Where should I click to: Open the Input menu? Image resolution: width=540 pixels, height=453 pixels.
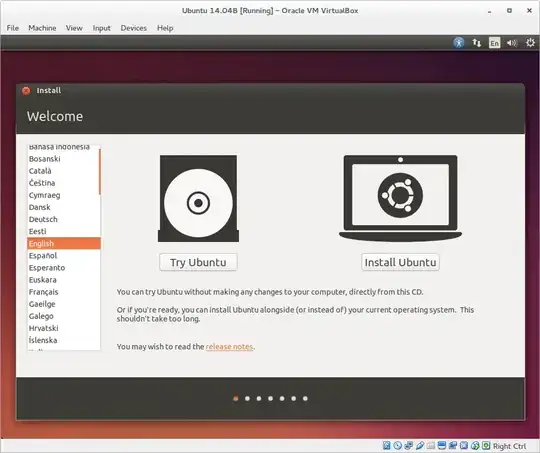pos(102,28)
